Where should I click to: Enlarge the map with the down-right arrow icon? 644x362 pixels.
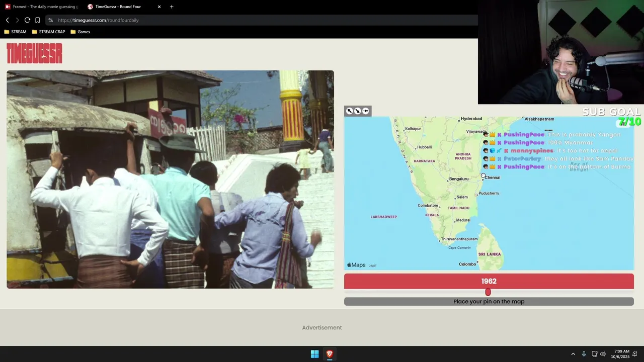tap(358, 111)
